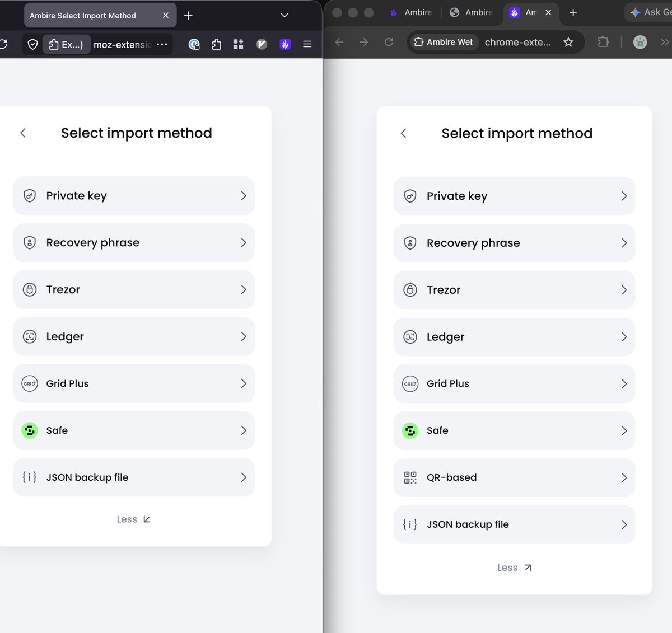
Task: Open Chrome extensions puzzle icon
Action: [x=603, y=42]
